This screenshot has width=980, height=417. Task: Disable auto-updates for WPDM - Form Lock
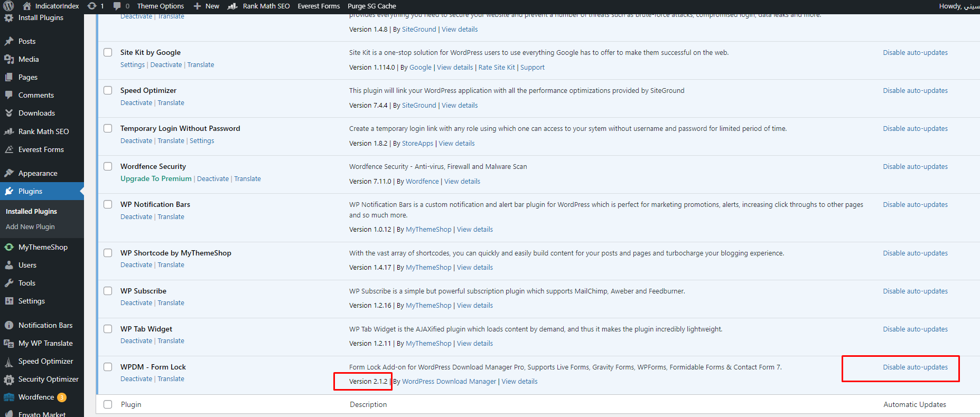tap(915, 367)
